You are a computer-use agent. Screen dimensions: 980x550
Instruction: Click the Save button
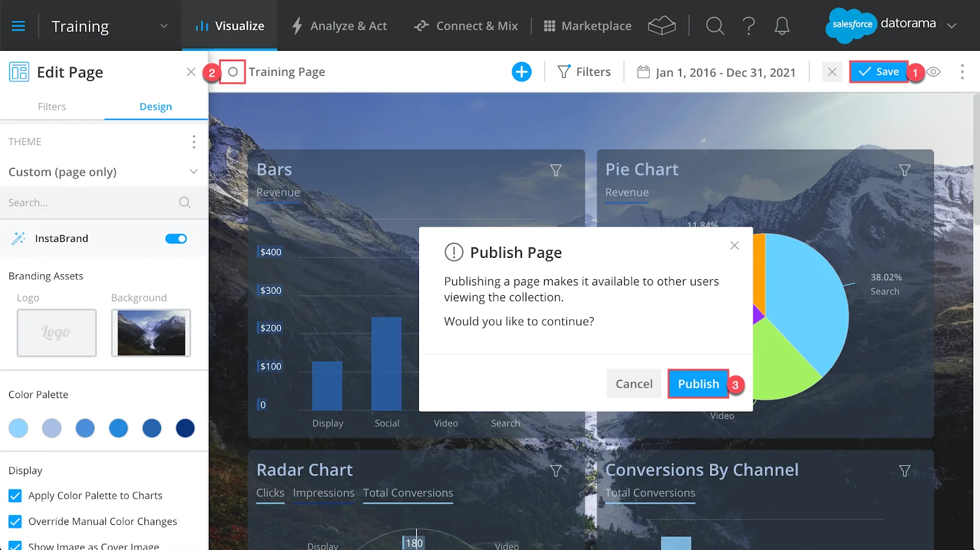(x=878, y=72)
